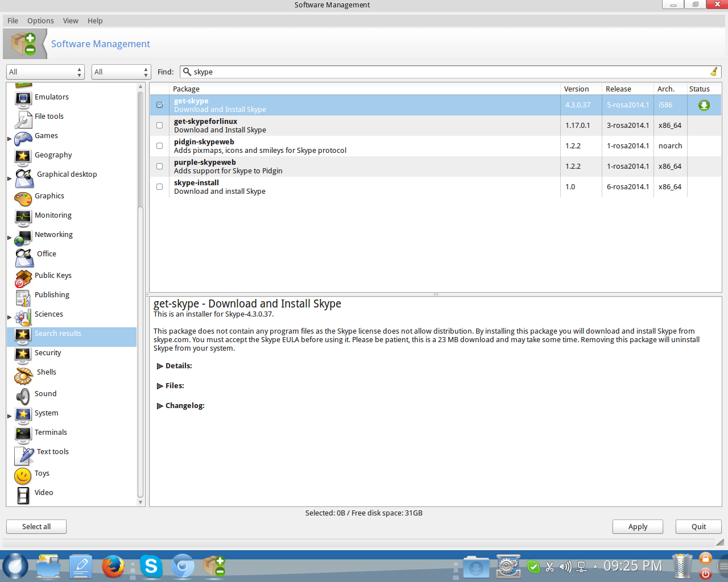The width and height of the screenshot is (728, 582).
Task: Select the skype-install package name
Action: 196,183
